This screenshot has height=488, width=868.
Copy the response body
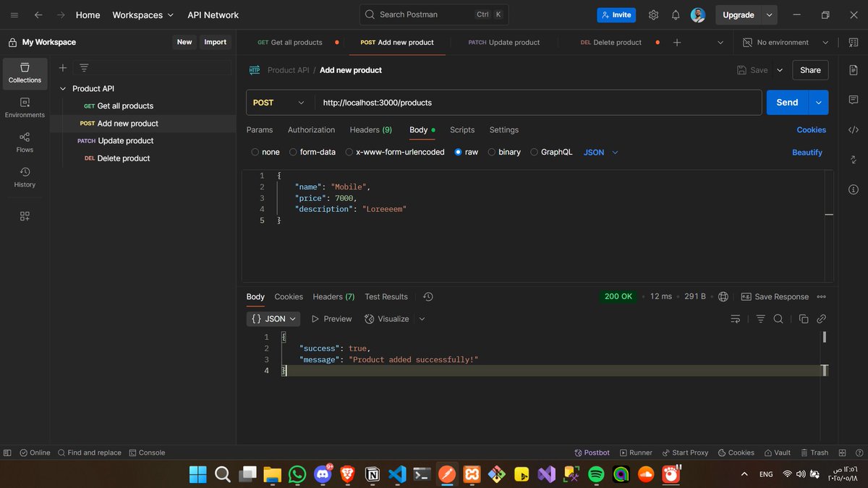pos(803,318)
